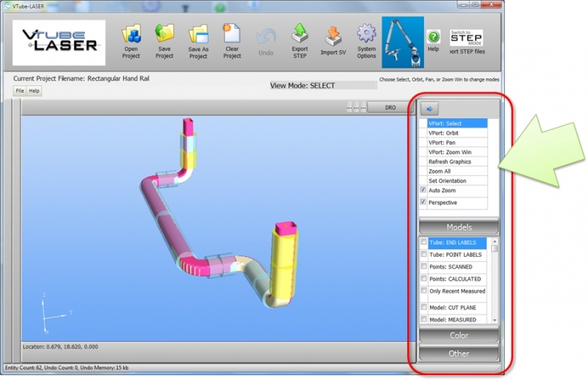Screen dimensions: 588x381
Task: Select VPort: Orbit in the view list
Action: (x=443, y=133)
